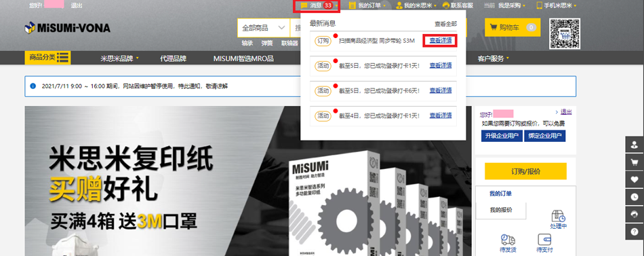
Task: Click 查看详情 for the 同步带轮 S3M message
Action: [441, 40]
